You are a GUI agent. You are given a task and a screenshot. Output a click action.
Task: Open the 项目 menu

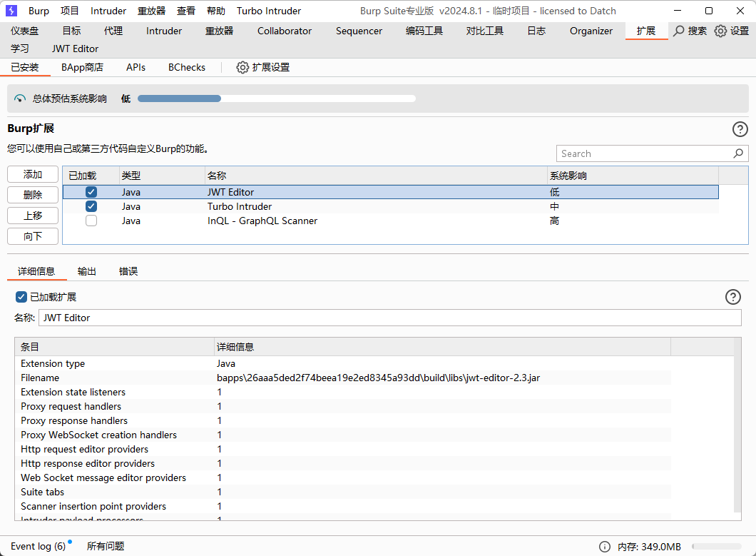69,11
